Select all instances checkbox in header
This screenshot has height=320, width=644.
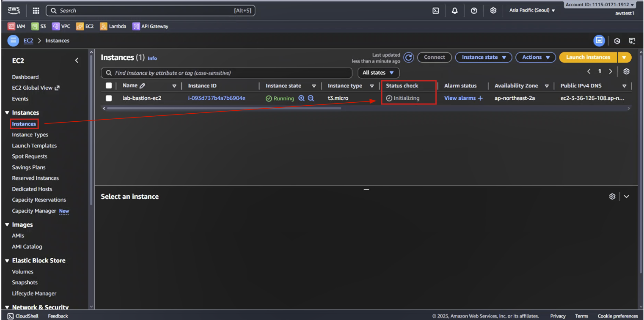click(x=109, y=86)
